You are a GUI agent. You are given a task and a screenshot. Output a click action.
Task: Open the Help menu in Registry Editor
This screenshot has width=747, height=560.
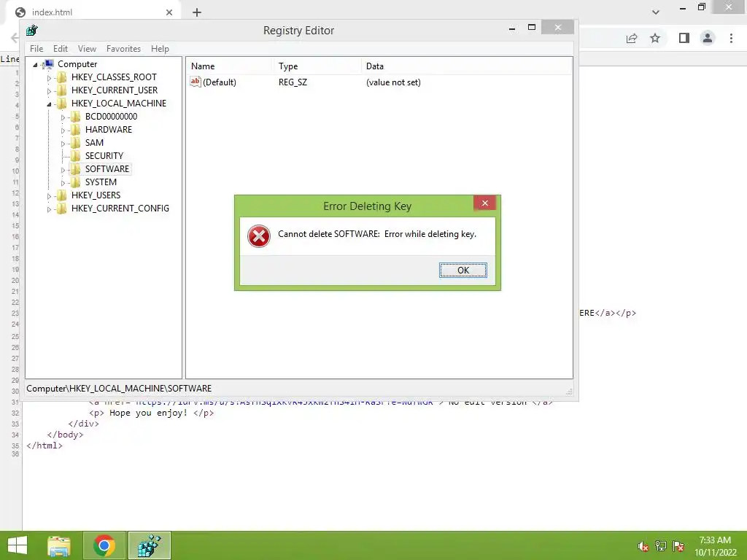click(160, 49)
